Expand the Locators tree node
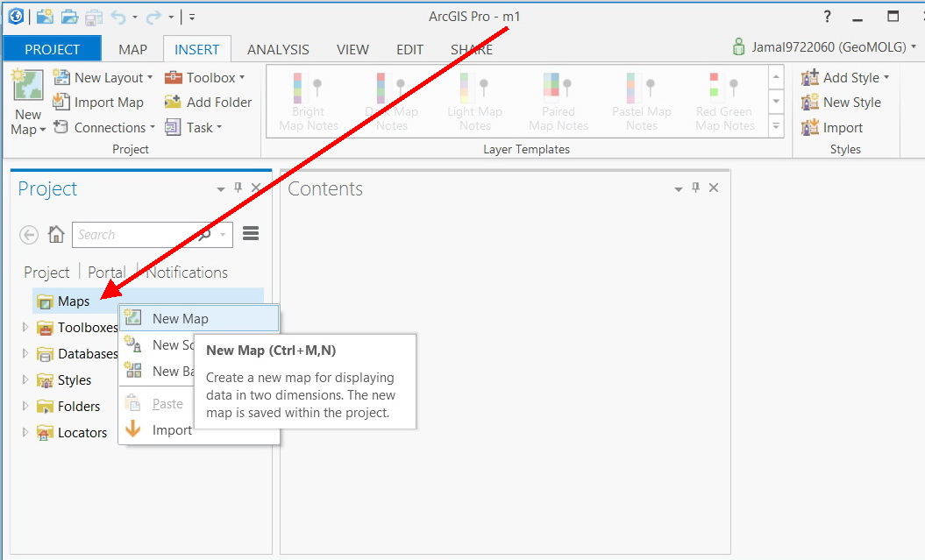 point(25,432)
